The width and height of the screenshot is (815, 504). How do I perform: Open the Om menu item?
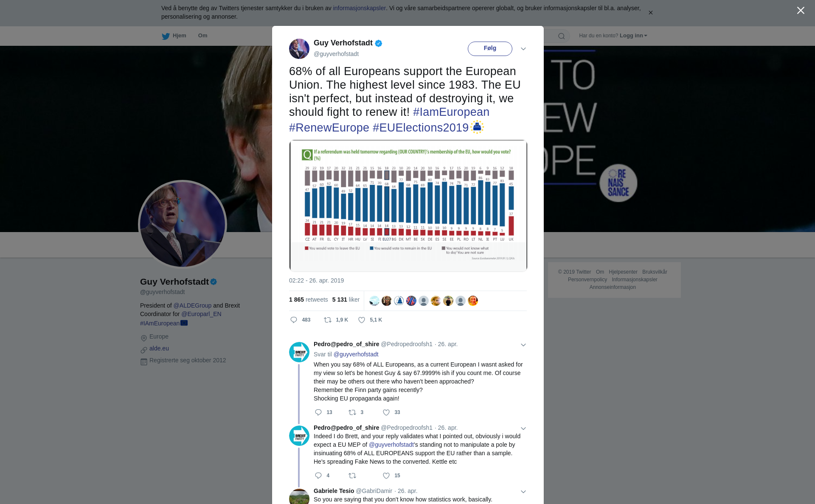click(202, 36)
